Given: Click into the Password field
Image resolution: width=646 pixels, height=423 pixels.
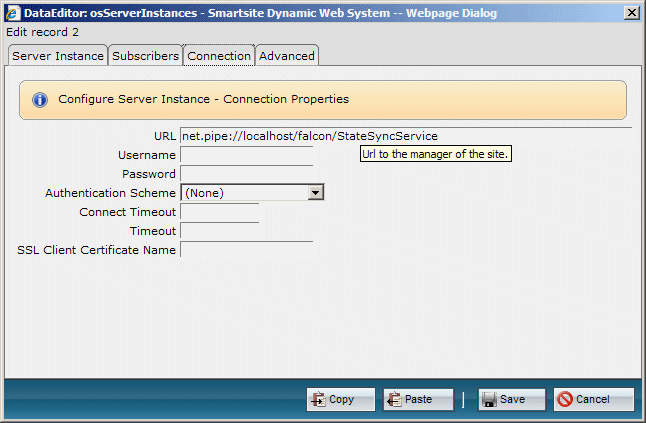Looking at the screenshot, I should click(246, 174).
